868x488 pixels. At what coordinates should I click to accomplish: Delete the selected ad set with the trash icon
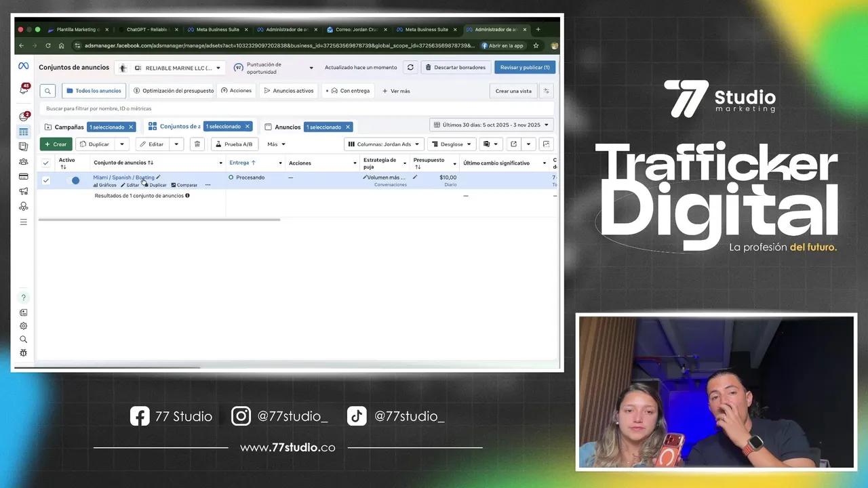click(x=197, y=144)
